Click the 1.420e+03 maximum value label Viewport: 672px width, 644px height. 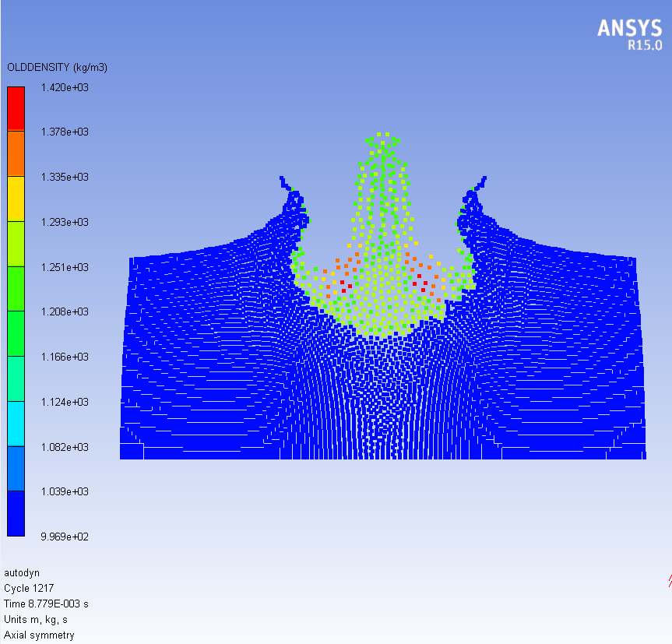tap(66, 87)
